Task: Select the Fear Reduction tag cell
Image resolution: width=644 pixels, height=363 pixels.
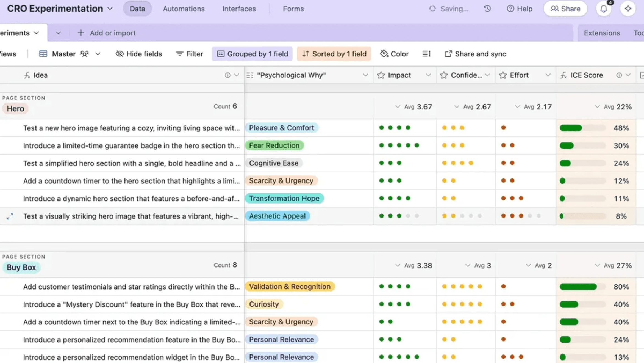Action: click(x=274, y=145)
